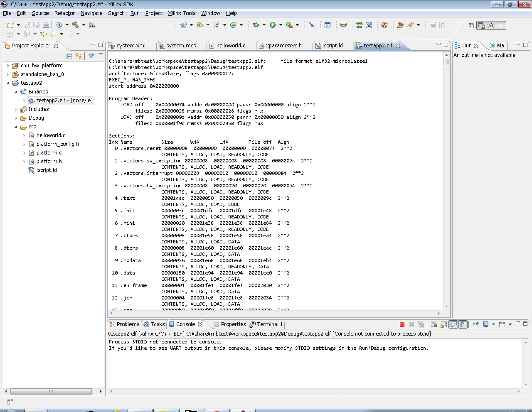Collapse the src folder in Project Explorer
Viewport: 532px width, 412px height.
click(16, 127)
